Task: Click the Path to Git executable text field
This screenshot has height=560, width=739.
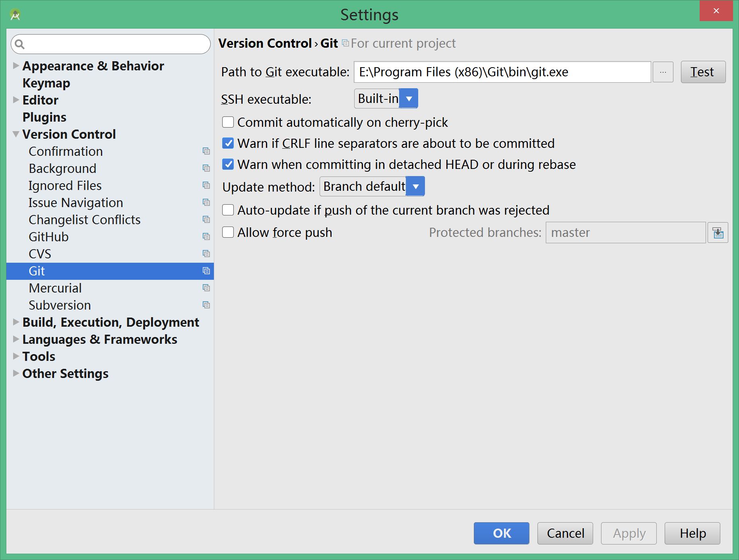Action: click(502, 72)
